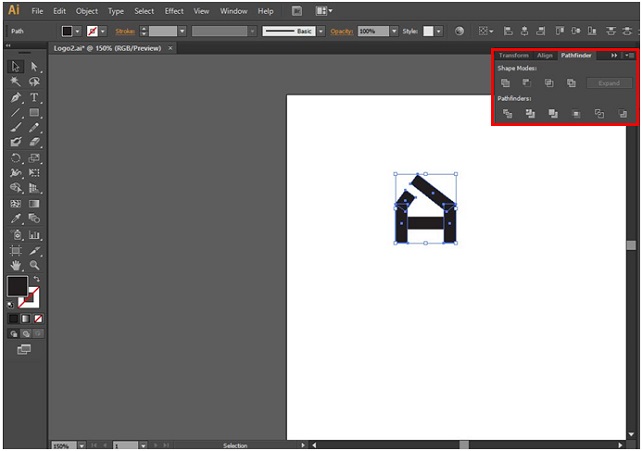The image size is (642, 451).
Task: Open the stroke weight dropdown
Action: [x=183, y=31]
